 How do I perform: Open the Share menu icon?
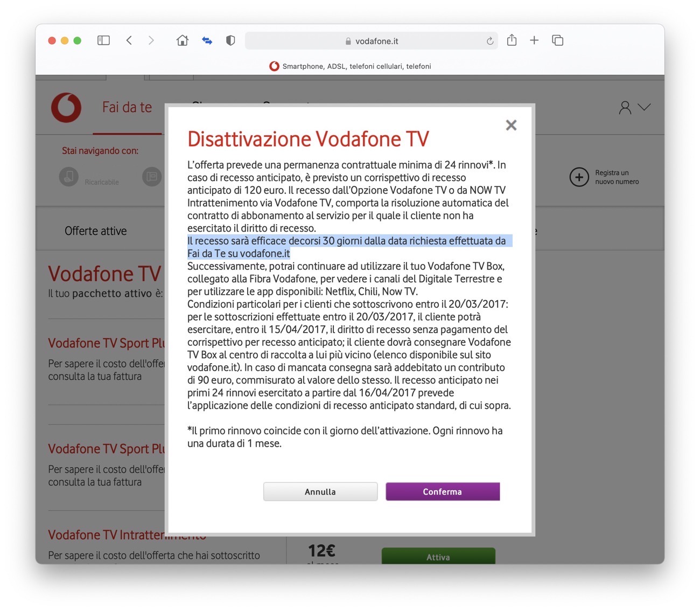(x=512, y=40)
